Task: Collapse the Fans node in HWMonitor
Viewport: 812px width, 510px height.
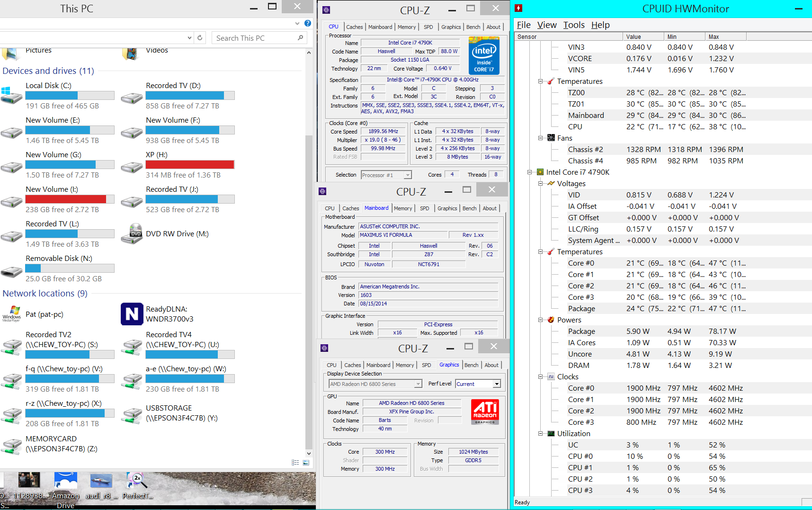Action: 541,138
